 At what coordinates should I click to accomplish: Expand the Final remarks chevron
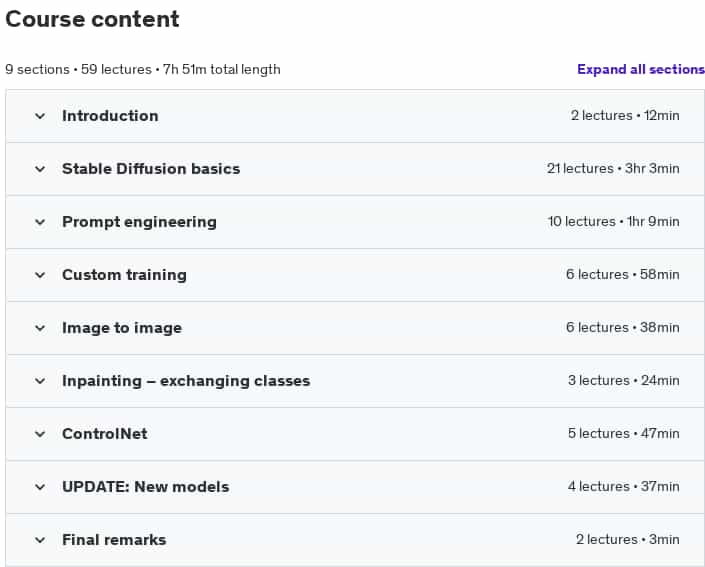pyautogui.click(x=40, y=540)
